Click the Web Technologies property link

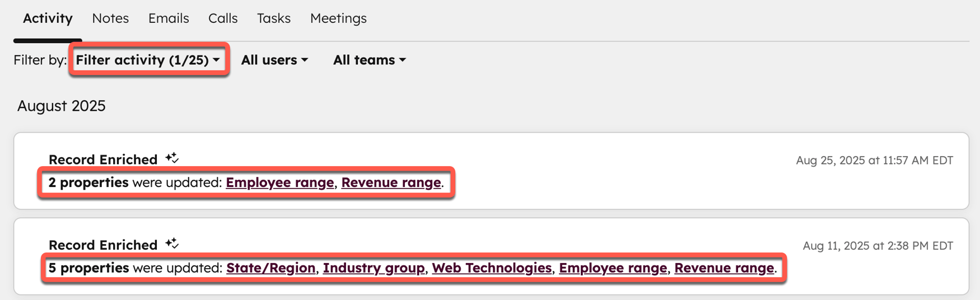click(x=492, y=268)
